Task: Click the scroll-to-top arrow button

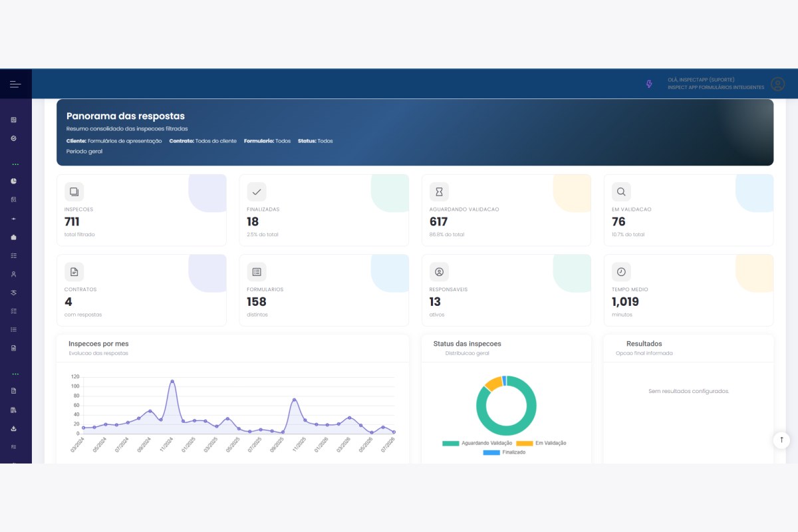Action: tap(781, 440)
